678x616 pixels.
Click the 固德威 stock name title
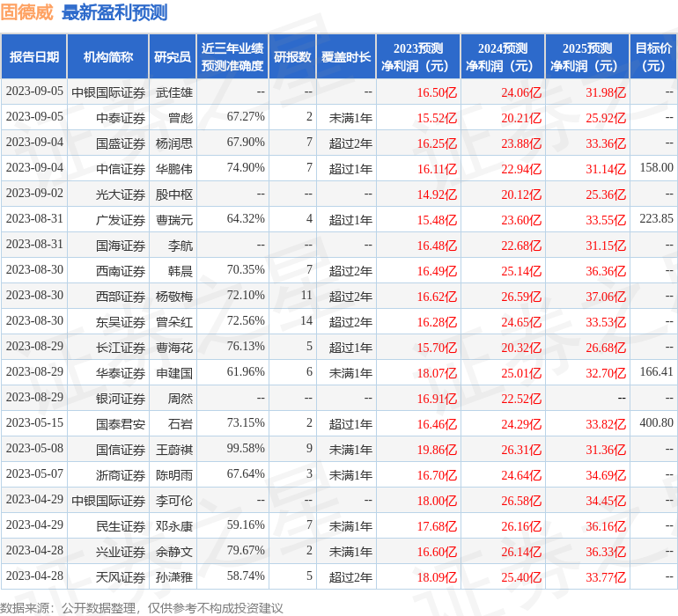[x=26, y=12]
